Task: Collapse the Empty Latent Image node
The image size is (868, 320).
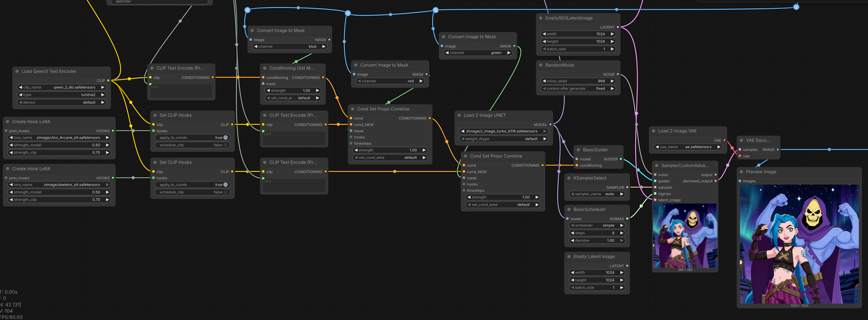Action: click(x=569, y=256)
